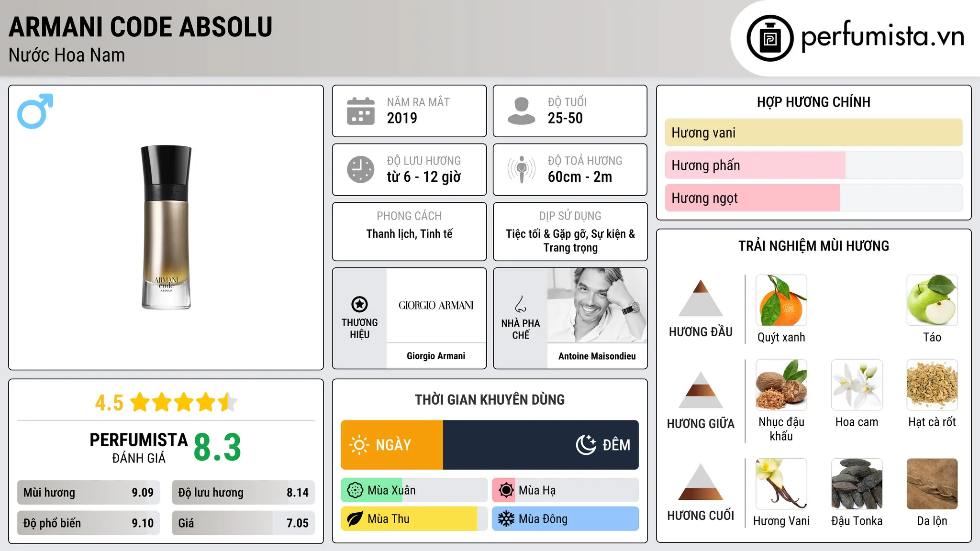Click the sillage icon beside ĐỘ TOẢ HƯƠNG
980x551 pixels.
pyautogui.click(x=522, y=169)
